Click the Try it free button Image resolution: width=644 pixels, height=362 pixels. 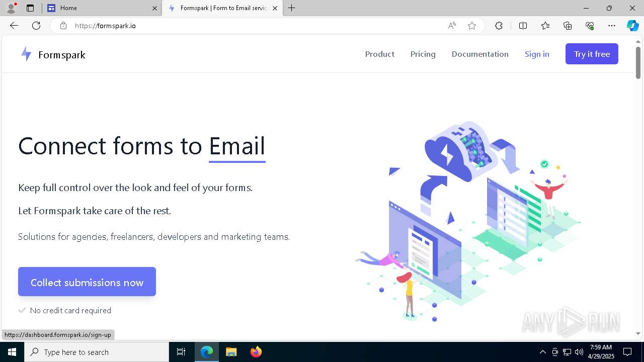592,54
